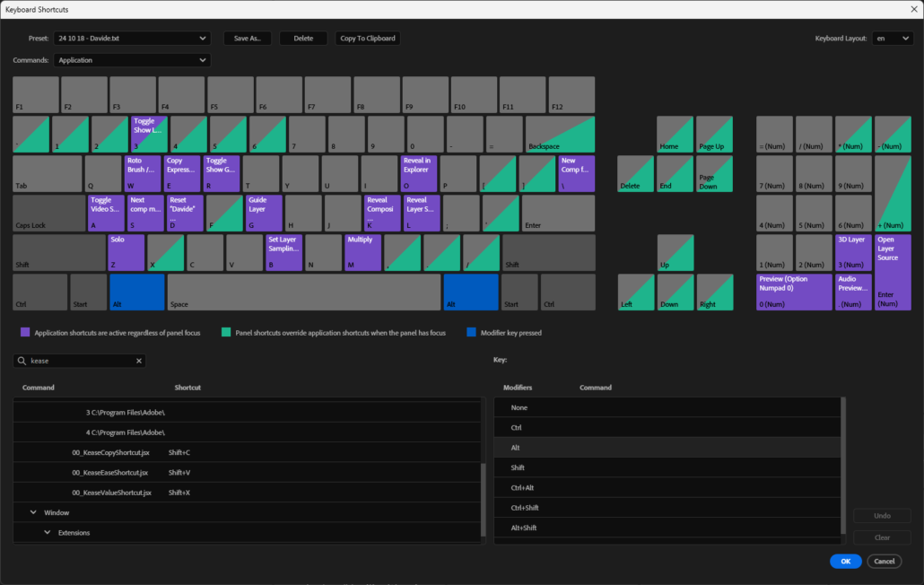Select the 3D Layer key on numpad 3
Image resolution: width=924 pixels, height=585 pixels.
point(853,251)
